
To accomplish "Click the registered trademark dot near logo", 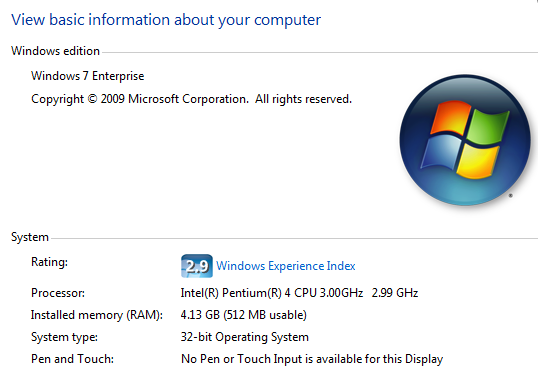I will (x=511, y=195).
